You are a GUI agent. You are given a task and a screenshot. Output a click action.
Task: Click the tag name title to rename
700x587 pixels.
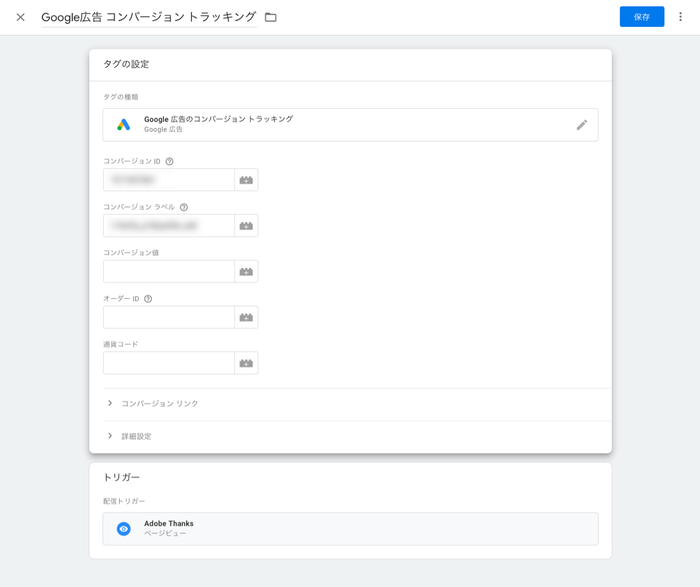148,17
